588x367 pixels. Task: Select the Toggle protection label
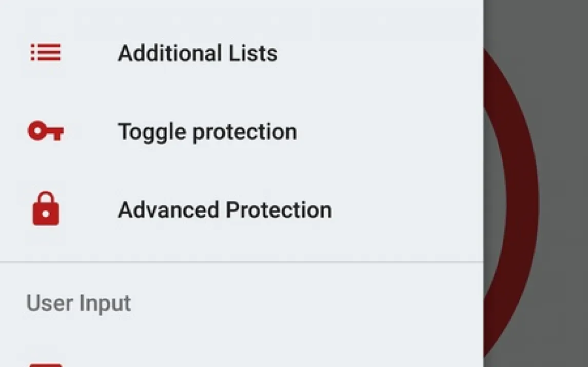[207, 132]
